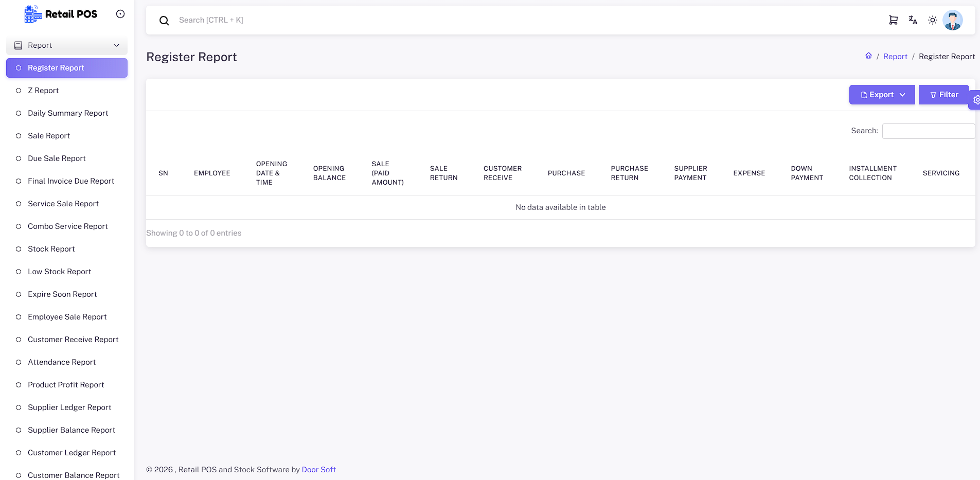The image size is (980, 480).
Task: Open the Door Soft footer link
Action: click(318, 470)
